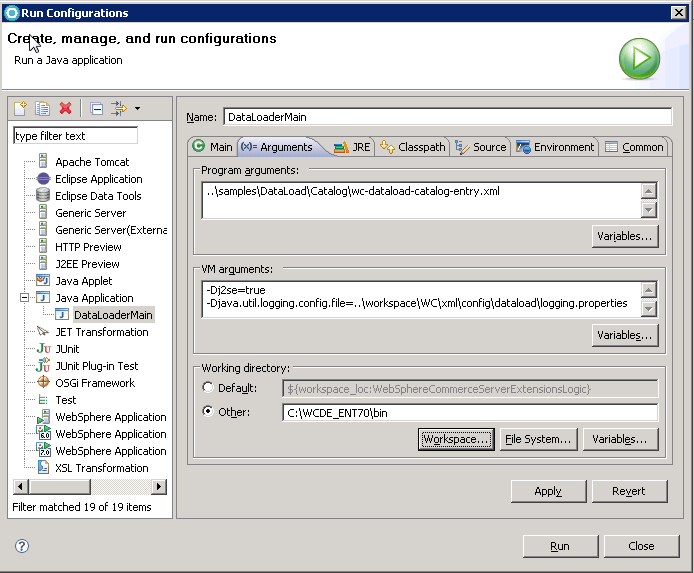Click the help question mark icon

(22, 546)
